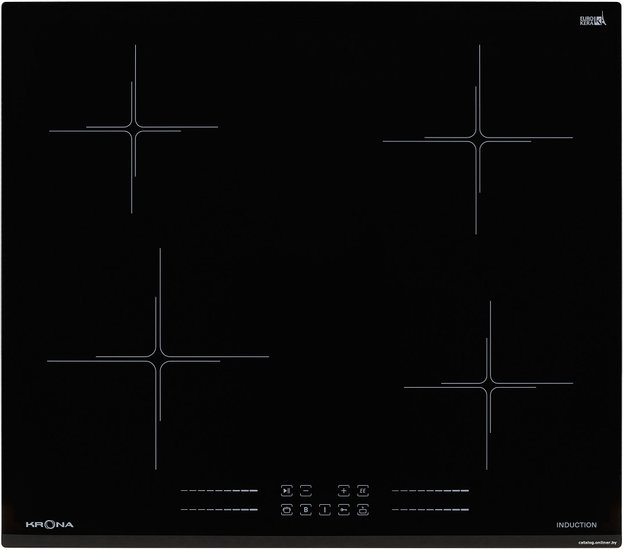Click the top-left cooking zone cross
The width and height of the screenshot is (624, 550).
click(134, 130)
